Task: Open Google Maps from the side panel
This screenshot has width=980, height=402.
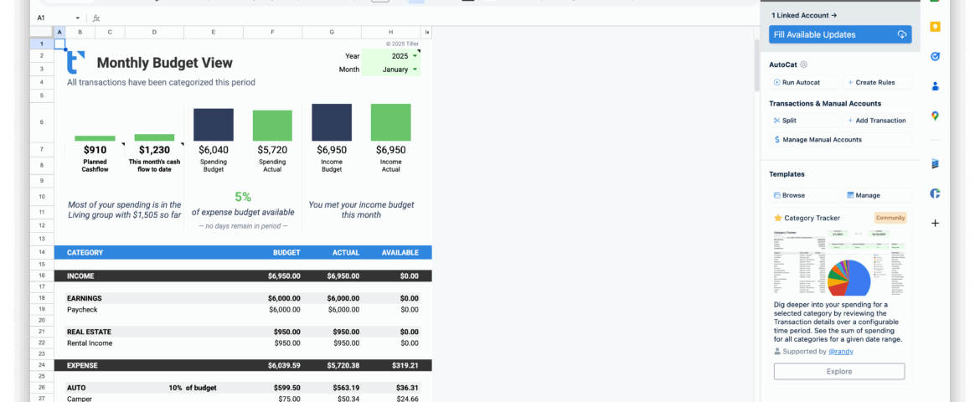Action: click(x=935, y=116)
